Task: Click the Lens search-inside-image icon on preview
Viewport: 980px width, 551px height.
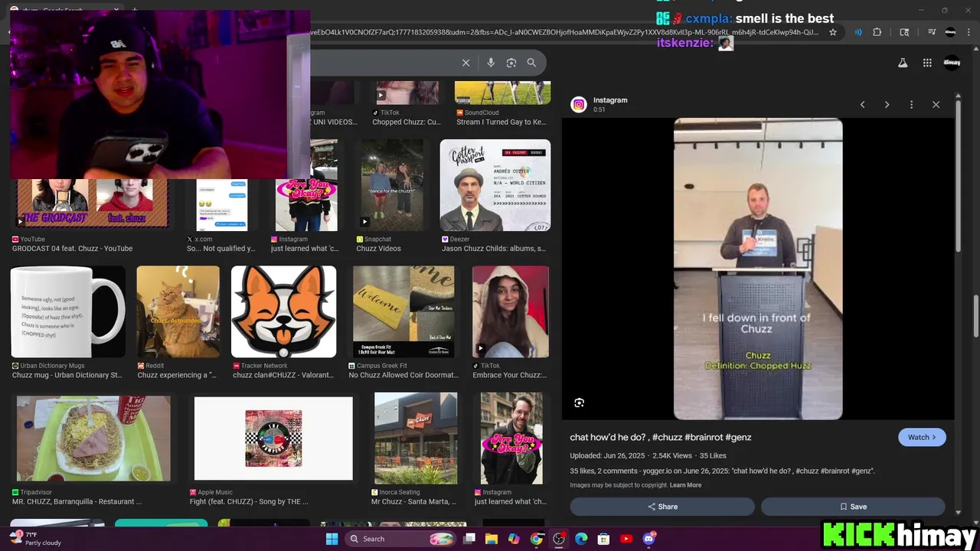Action: tap(580, 403)
